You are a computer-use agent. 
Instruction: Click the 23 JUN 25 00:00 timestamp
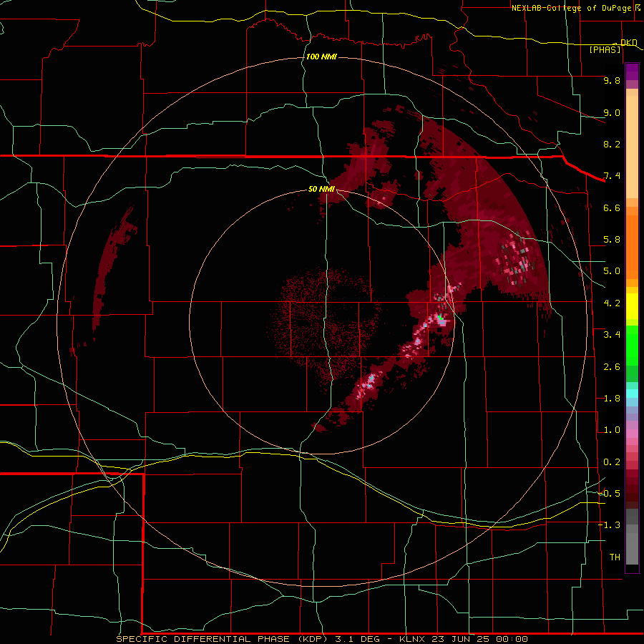(x=479, y=639)
